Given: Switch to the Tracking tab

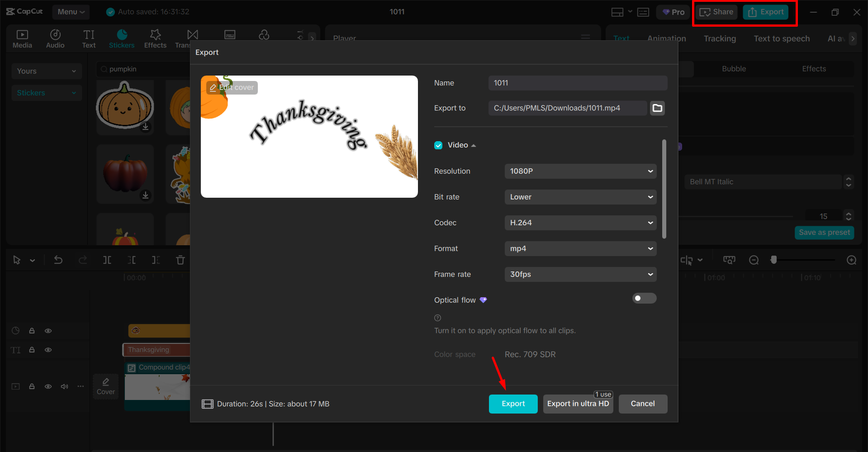Looking at the screenshot, I should coord(719,38).
